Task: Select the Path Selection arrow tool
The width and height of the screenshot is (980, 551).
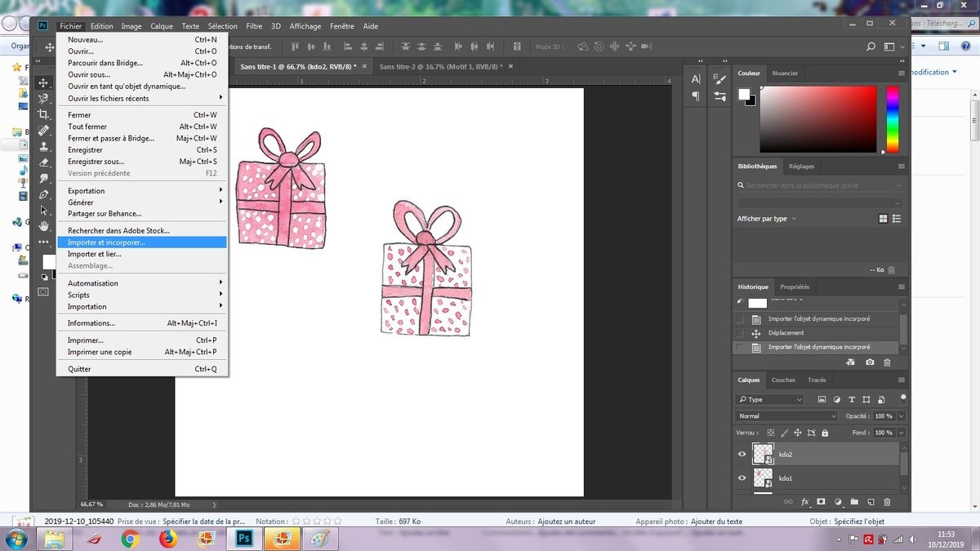Action: click(x=43, y=210)
